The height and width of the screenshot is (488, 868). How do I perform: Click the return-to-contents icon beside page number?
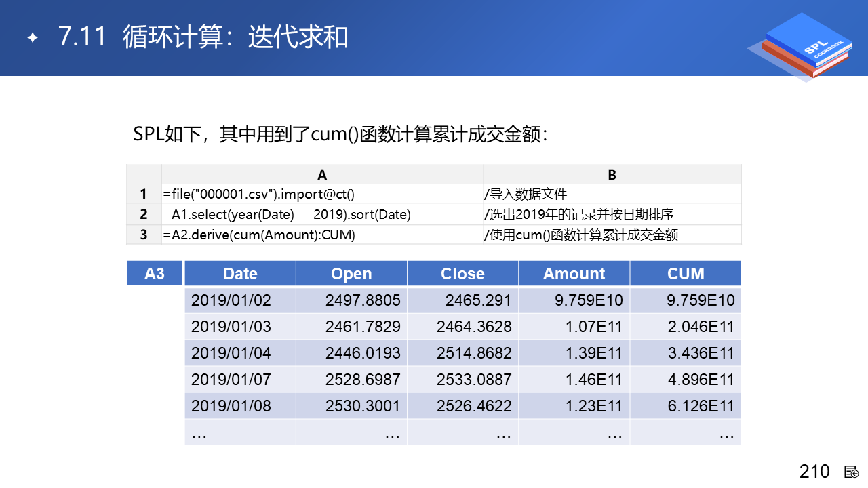click(x=852, y=472)
